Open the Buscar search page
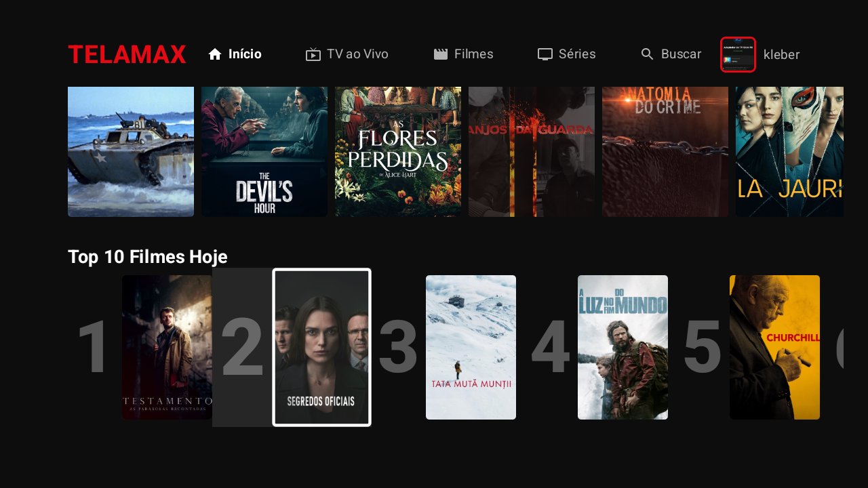The width and height of the screenshot is (868, 488). 671,54
